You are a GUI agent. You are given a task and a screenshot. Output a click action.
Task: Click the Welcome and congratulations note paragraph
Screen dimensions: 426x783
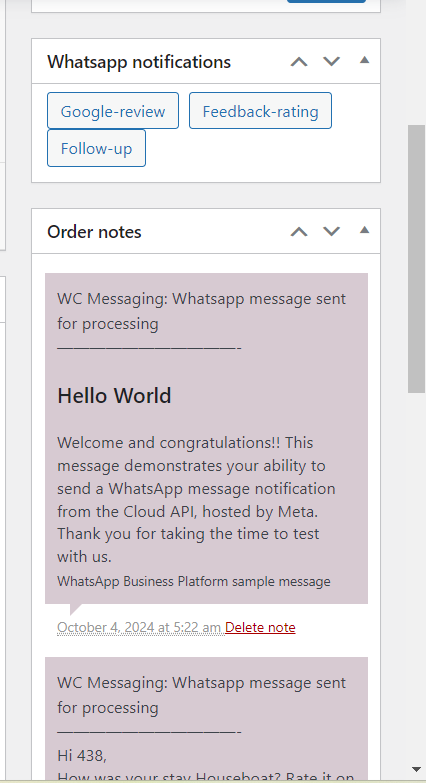click(196, 499)
